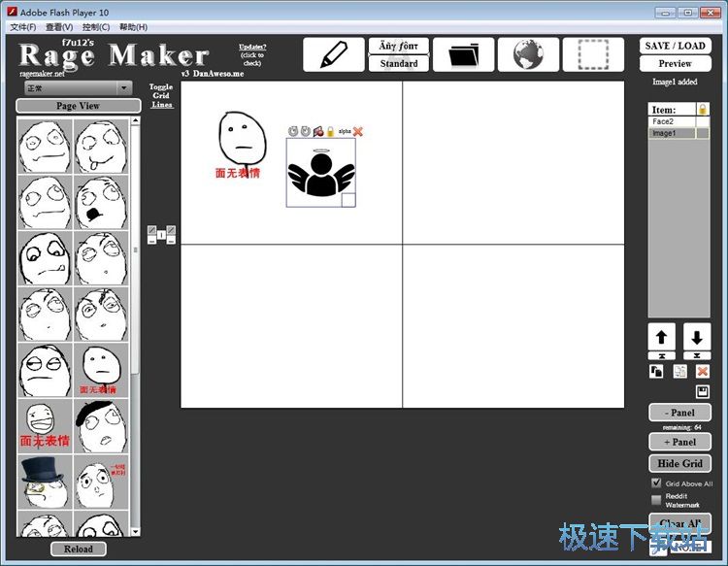Pick the tongue-out face thumbnail

tap(101, 147)
